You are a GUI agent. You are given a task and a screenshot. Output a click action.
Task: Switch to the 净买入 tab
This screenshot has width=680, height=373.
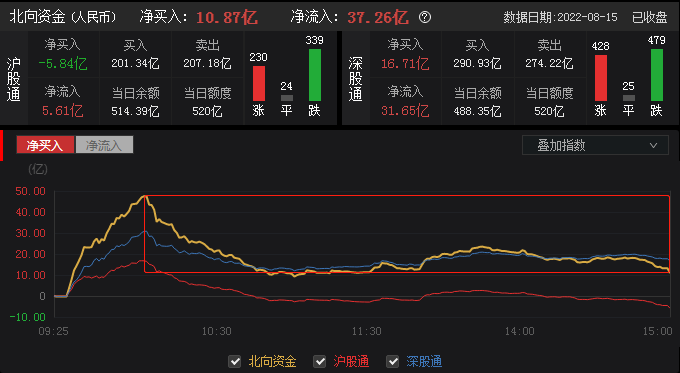pyautogui.click(x=45, y=145)
